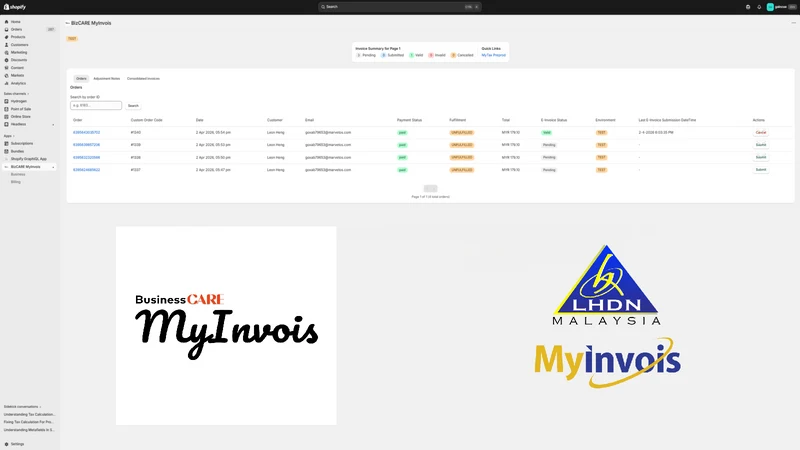Click the Valid status for order #1340
This screenshot has width=800, height=450.
click(546, 133)
